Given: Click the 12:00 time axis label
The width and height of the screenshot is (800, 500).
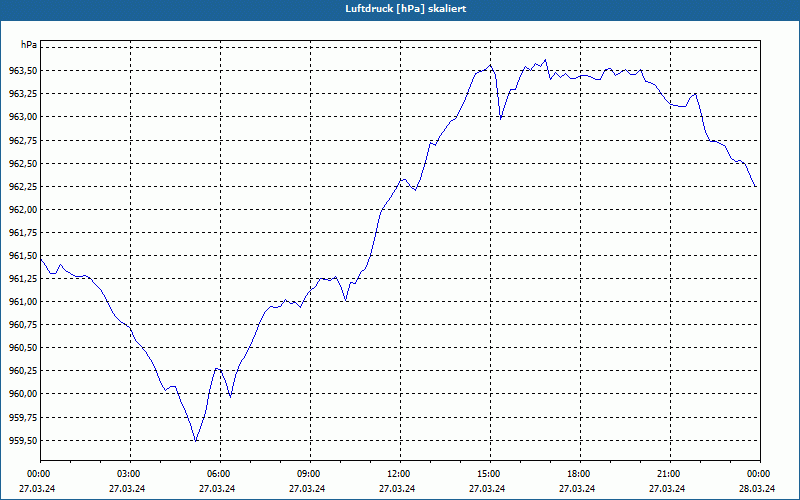Looking at the screenshot, I should (x=400, y=474).
